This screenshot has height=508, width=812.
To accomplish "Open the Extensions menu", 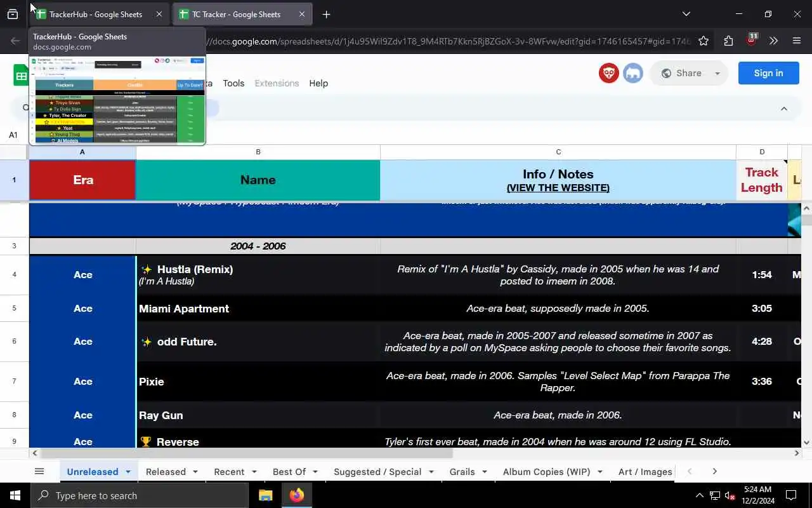I will pyautogui.click(x=277, y=83).
